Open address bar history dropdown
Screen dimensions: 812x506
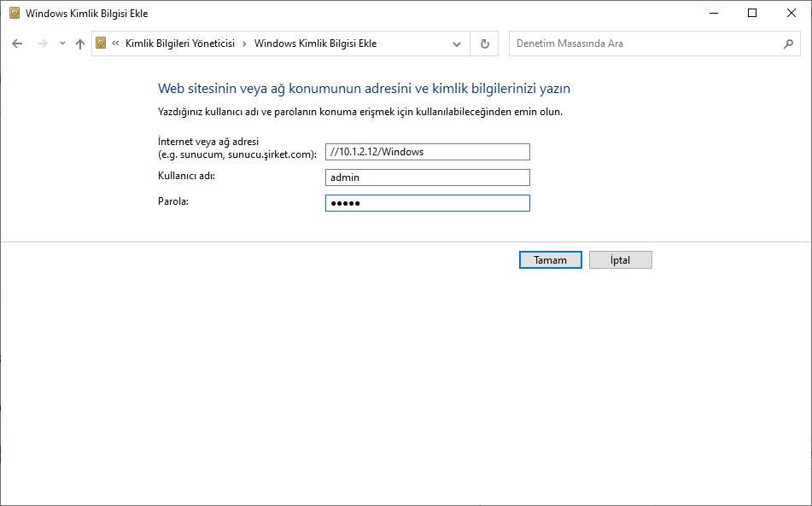457,44
